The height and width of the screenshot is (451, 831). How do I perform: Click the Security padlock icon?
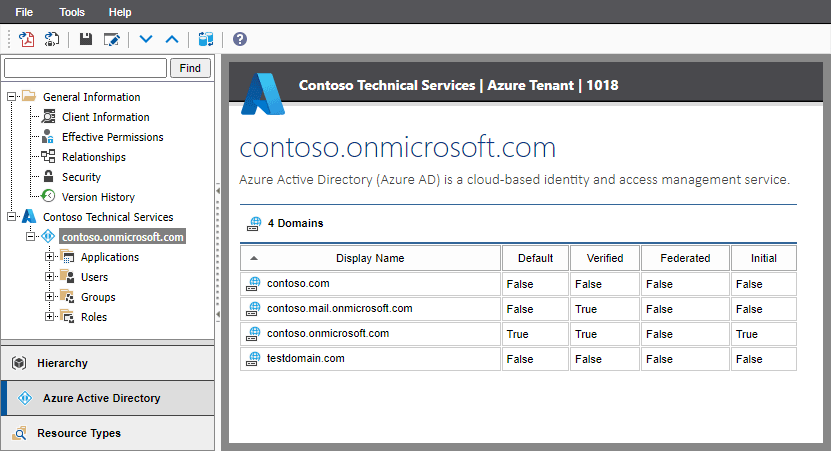[x=48, y=176]
